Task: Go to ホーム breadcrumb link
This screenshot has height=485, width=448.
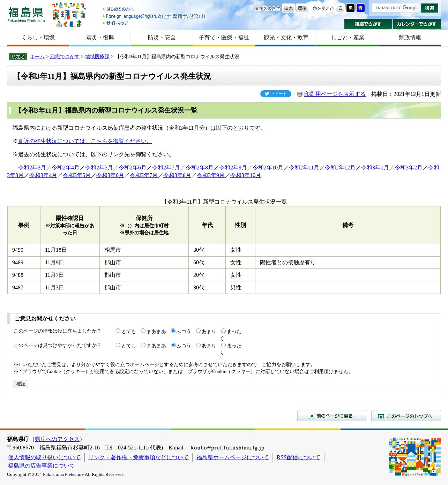Action: click(37, 56)
